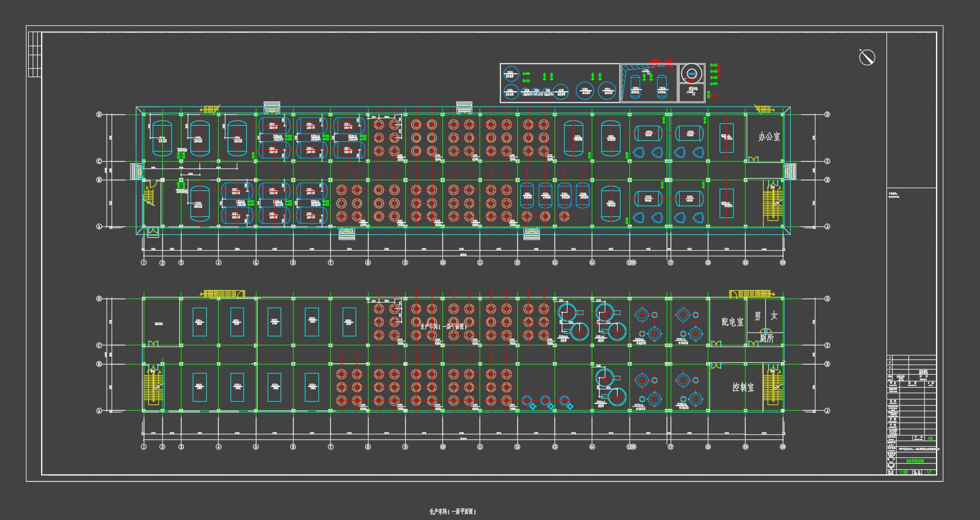The image size is (980, 520).
Task: Click the green 1/1 sheet number in title block
Action: tap(929, 472)
